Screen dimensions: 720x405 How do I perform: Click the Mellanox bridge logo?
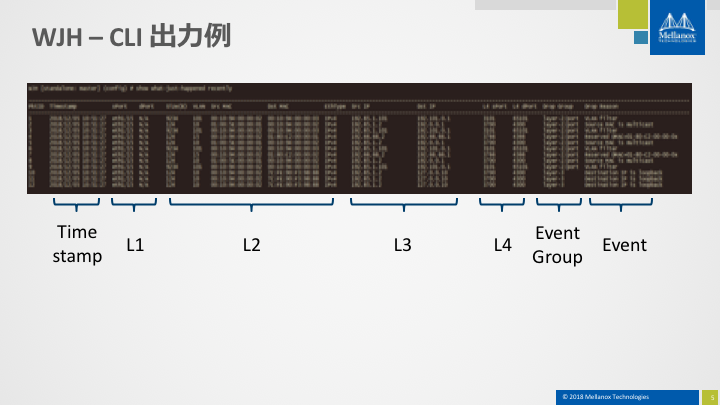[677, 28]
